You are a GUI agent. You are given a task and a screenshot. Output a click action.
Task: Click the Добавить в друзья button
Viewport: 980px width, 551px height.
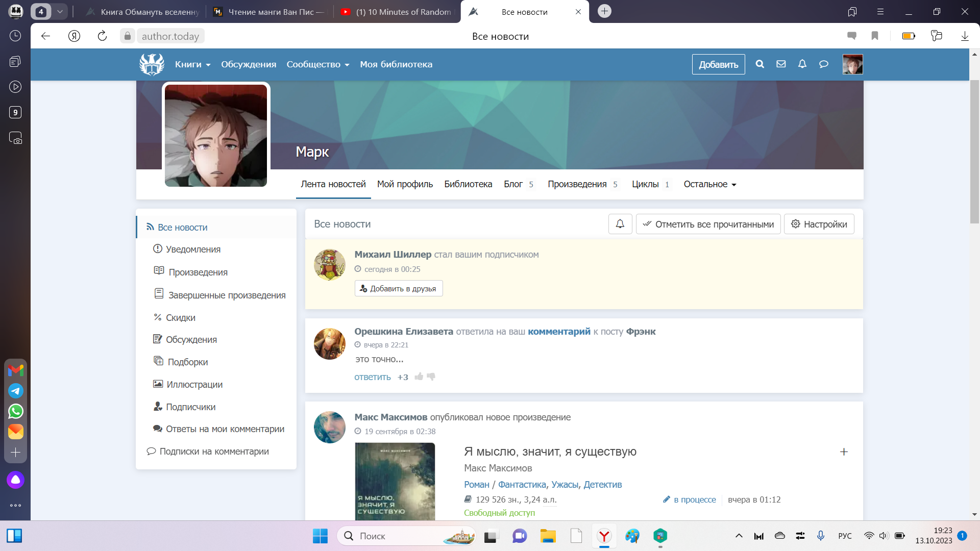pyautogui.click(x=399, y=288)
